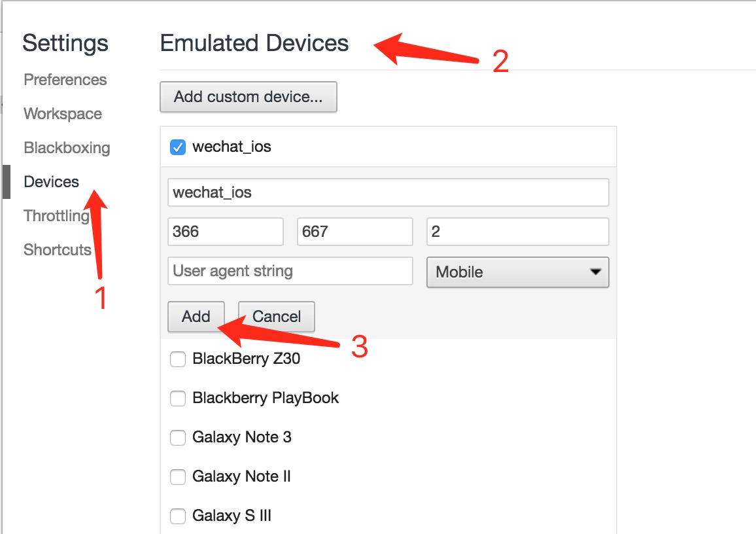The height and width of the screenshot is (534, 756).
Task: Go to the Throttling settings section
Action: (x=56, y=216)
